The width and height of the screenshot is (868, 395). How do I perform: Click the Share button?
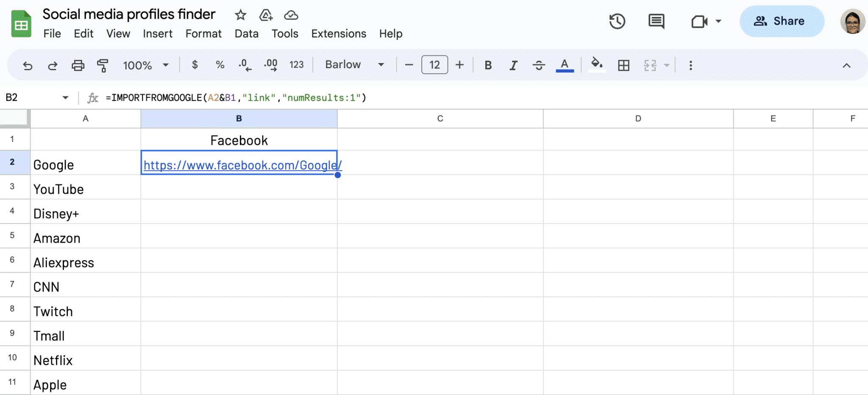(781, 21)
